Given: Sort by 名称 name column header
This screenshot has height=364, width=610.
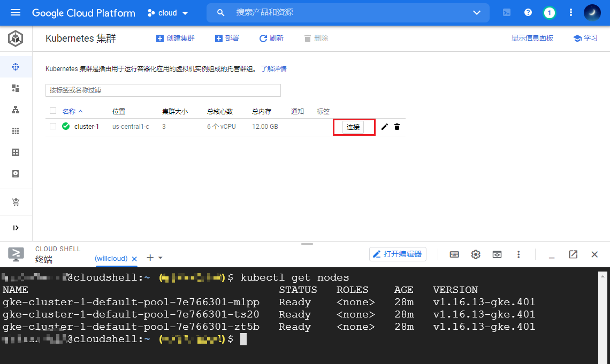Looking at the screenshot, I should coord(72,112).
